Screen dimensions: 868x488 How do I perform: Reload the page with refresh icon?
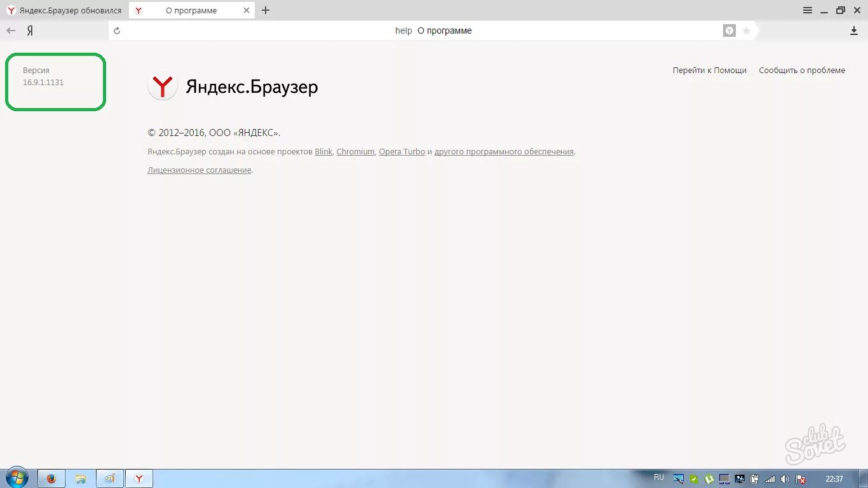pyautogui.click(x=117, y=30)
